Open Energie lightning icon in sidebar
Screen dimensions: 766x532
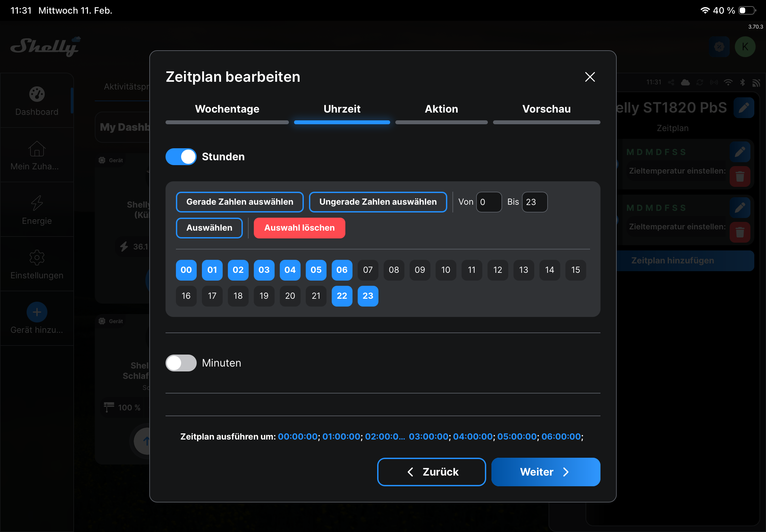pos(37,203)
